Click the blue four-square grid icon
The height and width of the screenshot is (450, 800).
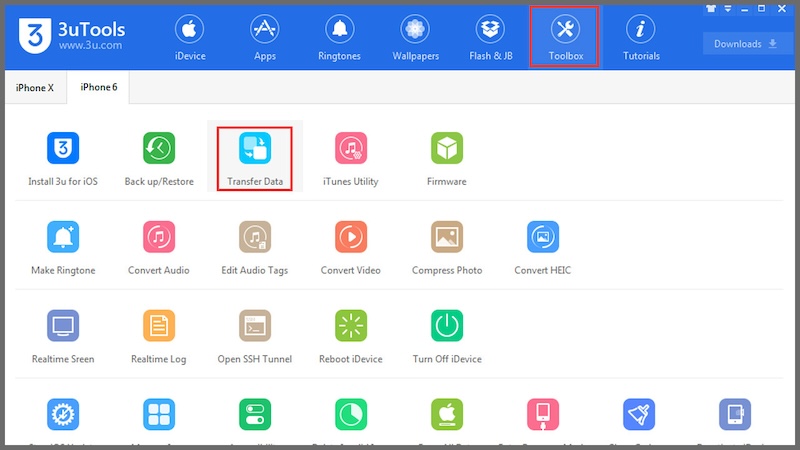coord(159,414)
